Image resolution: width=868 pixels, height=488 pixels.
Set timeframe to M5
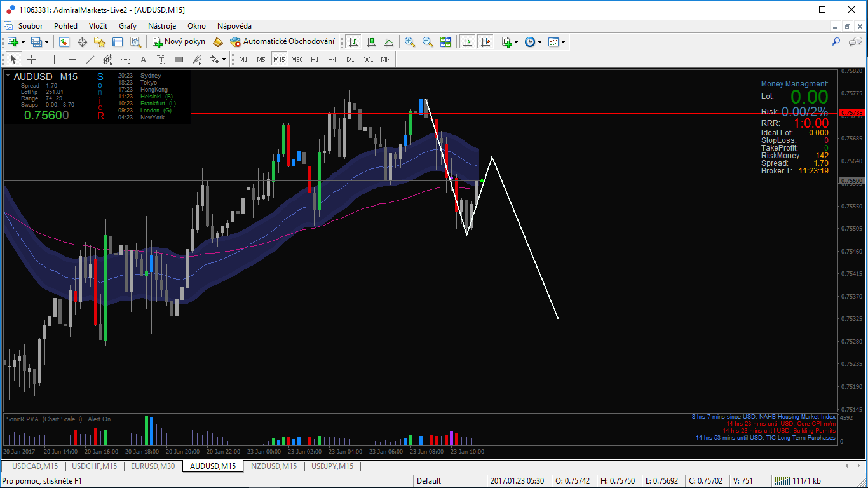pos(261,59)
